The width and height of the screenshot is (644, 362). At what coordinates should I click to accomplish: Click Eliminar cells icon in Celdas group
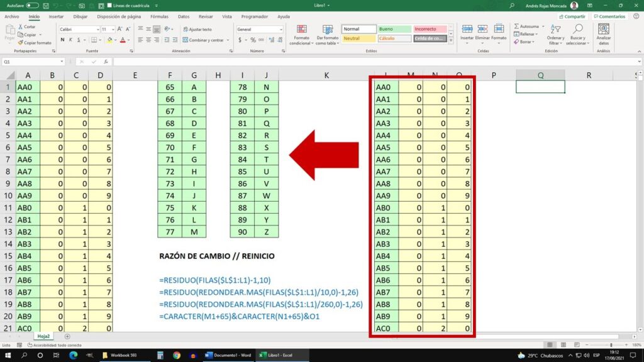[482, 29]
